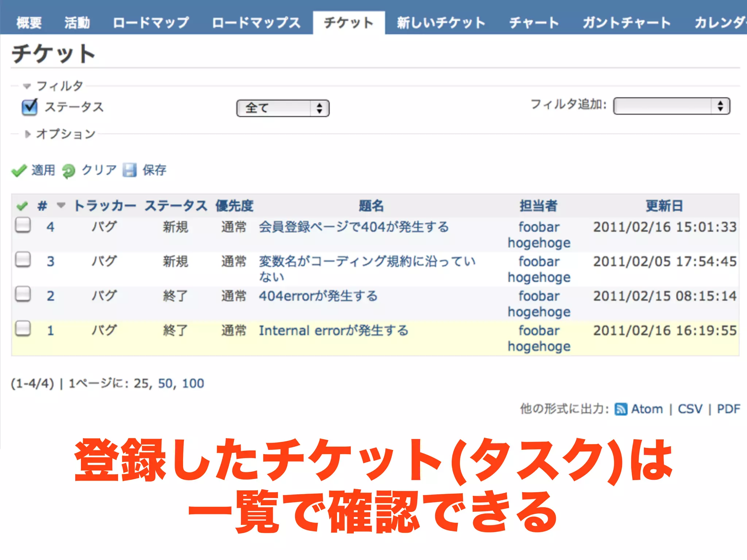The height and width of the screenshot is (560, 747).
Task: Click the green checkmark 適用 icon
Action: tap(19, 170)
